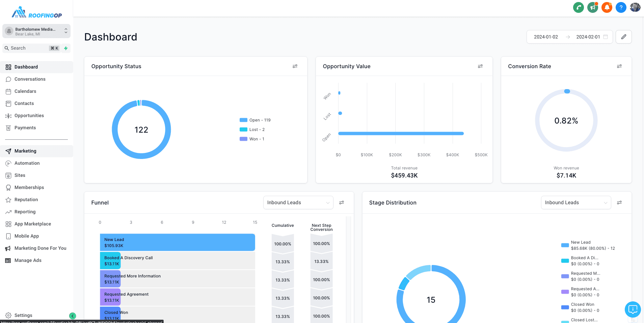The height and width of the screenshot is (323, 644).
Task: Open the announcements megaphone icon
Action: (x=593, y=7)
